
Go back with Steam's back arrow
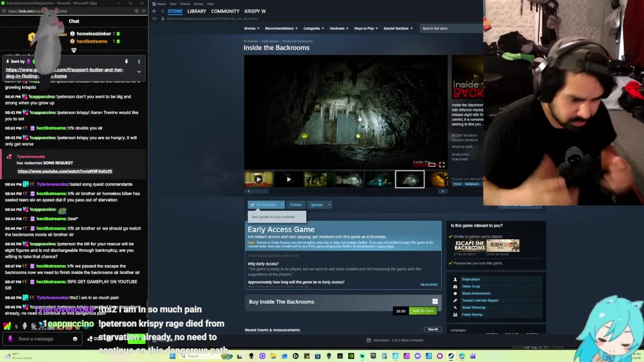pos(154,11)
